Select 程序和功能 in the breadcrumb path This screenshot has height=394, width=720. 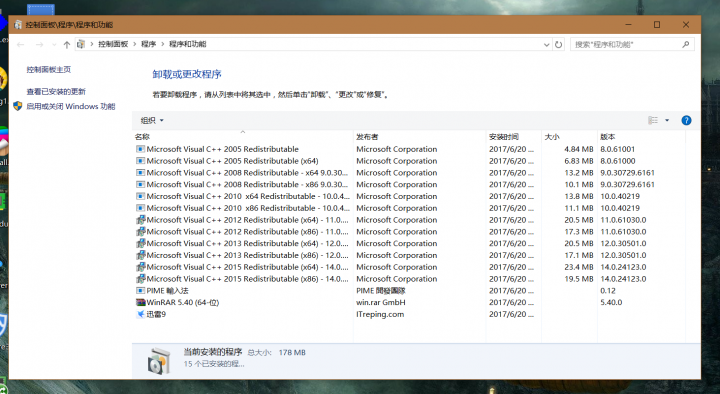(x=187, y=44)
